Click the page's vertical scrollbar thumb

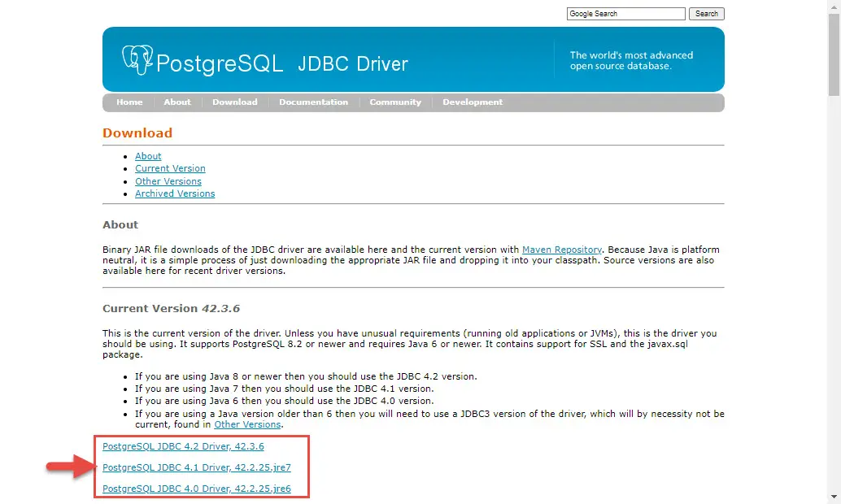[x=834, y=54]
